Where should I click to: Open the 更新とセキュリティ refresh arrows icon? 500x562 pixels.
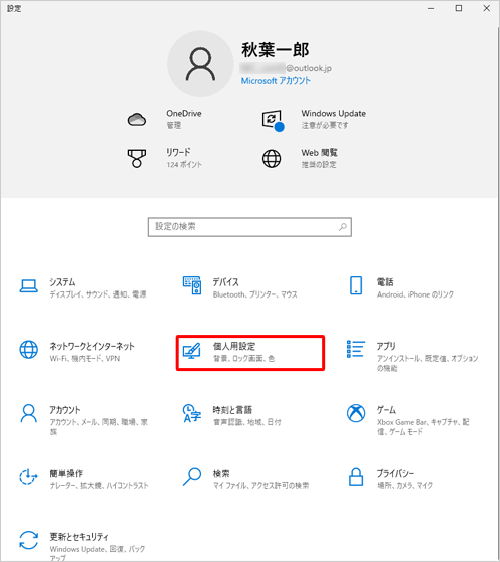click(x=29, y=540)
